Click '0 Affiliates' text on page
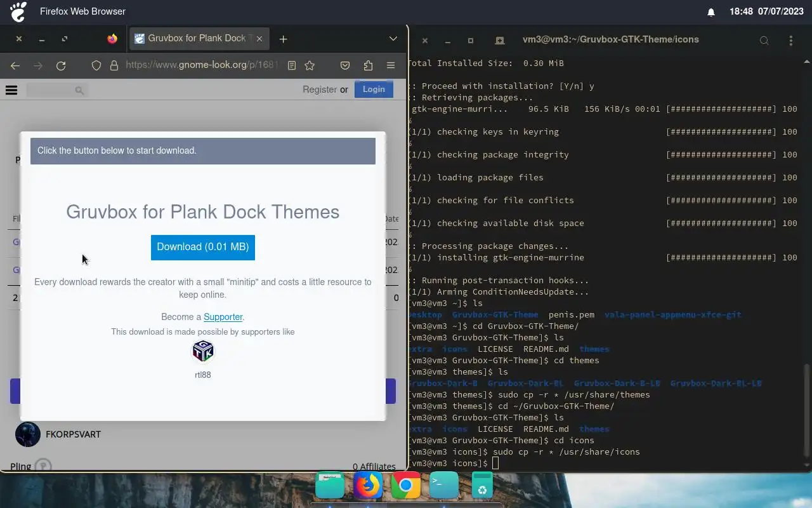 click(374, 467)
